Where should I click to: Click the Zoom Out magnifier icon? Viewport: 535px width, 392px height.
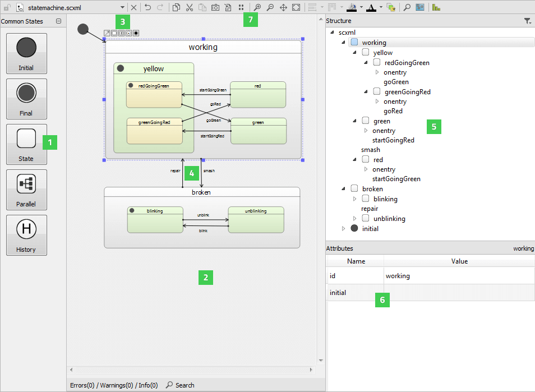click(x=270, y=7)
